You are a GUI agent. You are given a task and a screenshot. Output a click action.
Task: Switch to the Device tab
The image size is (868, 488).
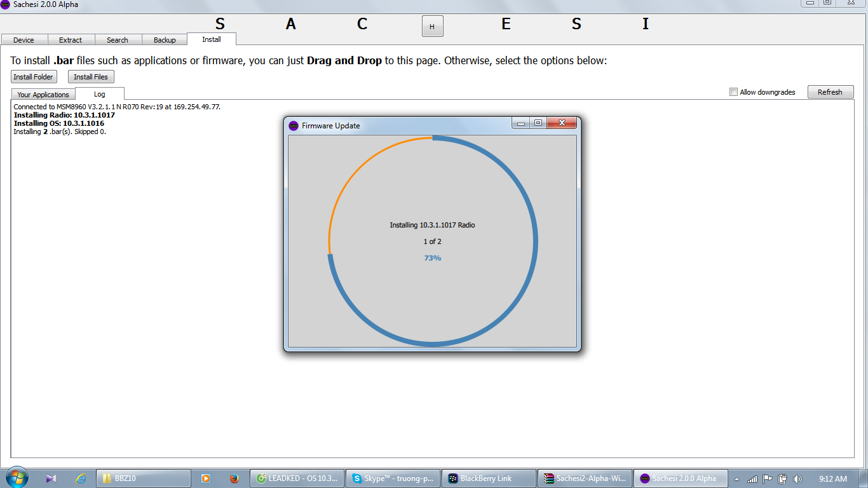tap(24, 40)
